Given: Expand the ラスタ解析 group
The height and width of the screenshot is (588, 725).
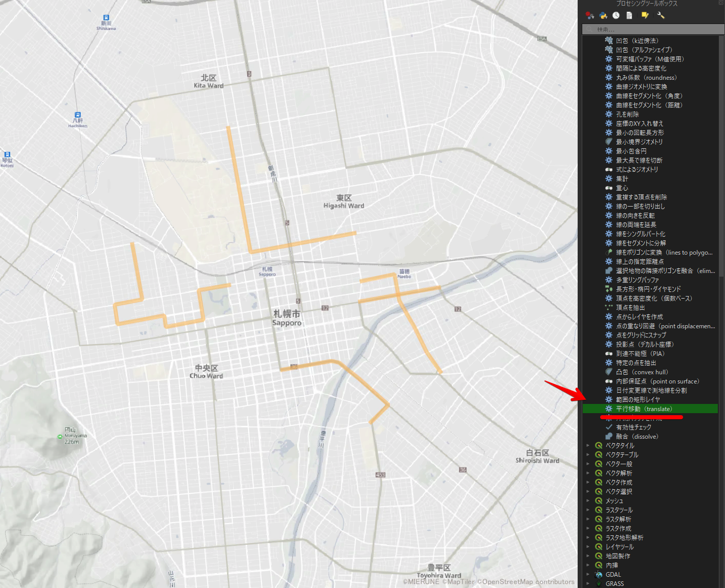Looking at the screenshot, I should [x=588, y=519].
